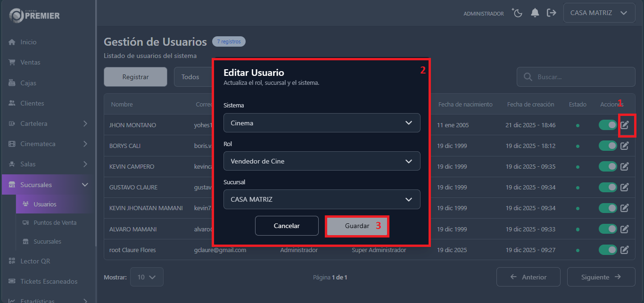644x303 pixels.
Task: Open notifications via the bell icon
Action: tap(535, 13)
